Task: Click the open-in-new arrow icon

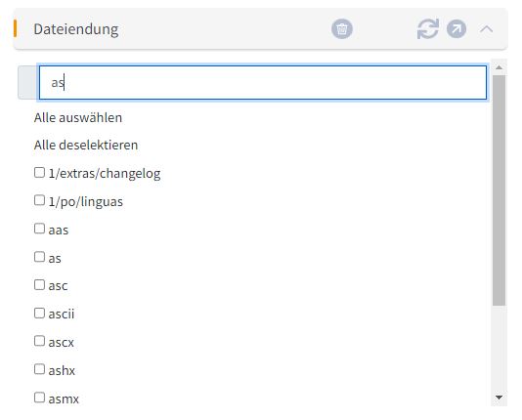Action: (x=457, y=29)
